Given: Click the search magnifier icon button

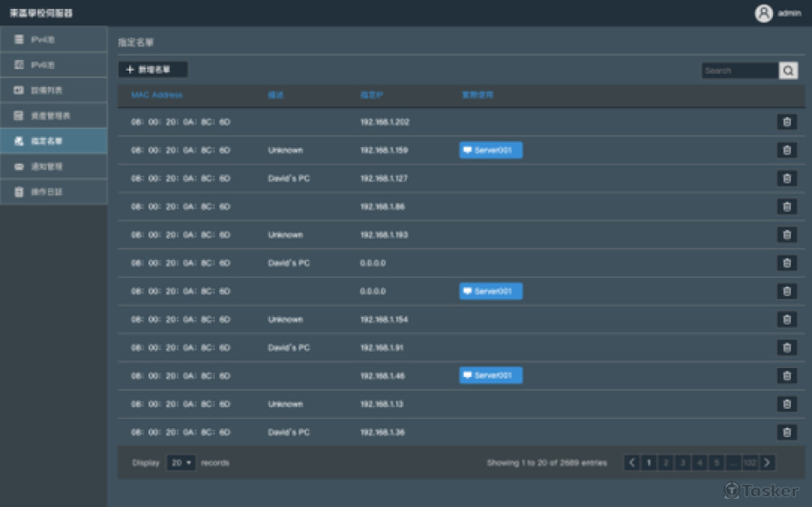Looking at the screenshot, I should click(x=788, y=71).
